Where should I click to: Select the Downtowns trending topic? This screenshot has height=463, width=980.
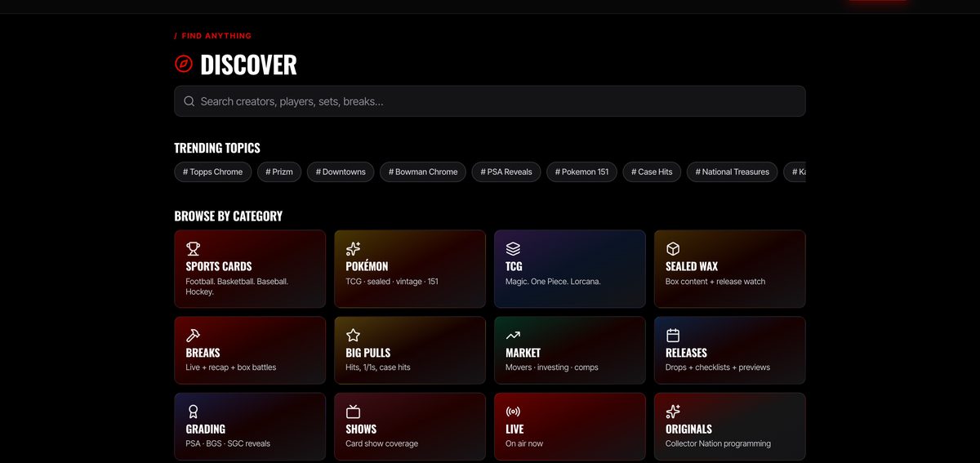click(341, 171)
